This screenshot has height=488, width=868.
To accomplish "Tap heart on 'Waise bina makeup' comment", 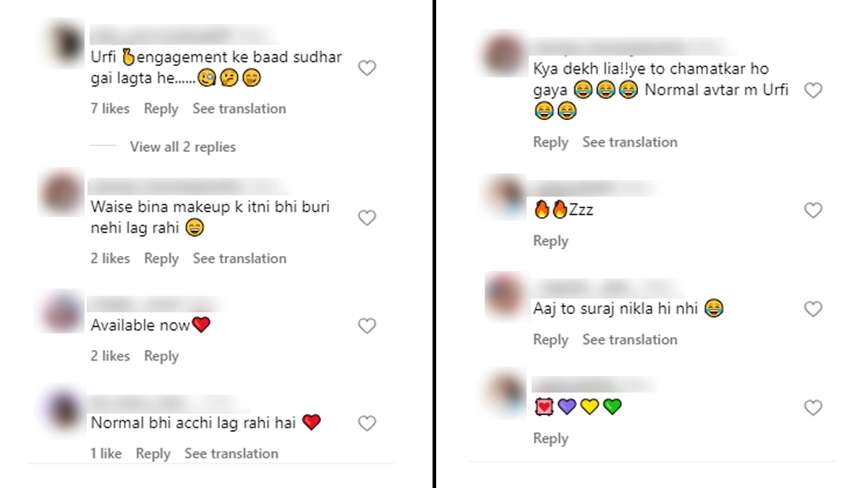I will click(x=367, y=218).
